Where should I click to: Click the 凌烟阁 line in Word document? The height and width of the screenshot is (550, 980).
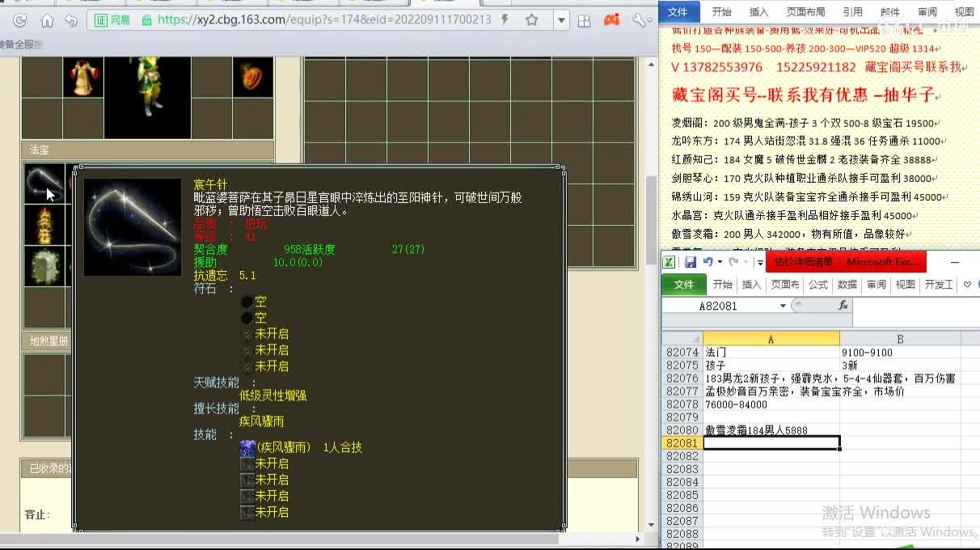804,124
